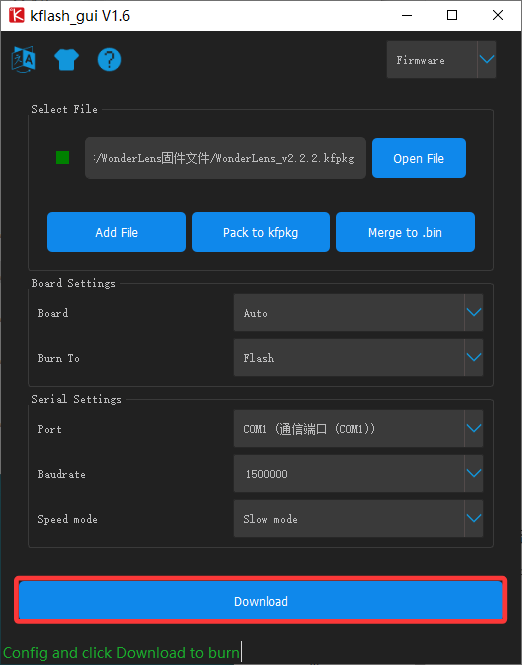Open the Speed mode dropdown

coord(358,518)
